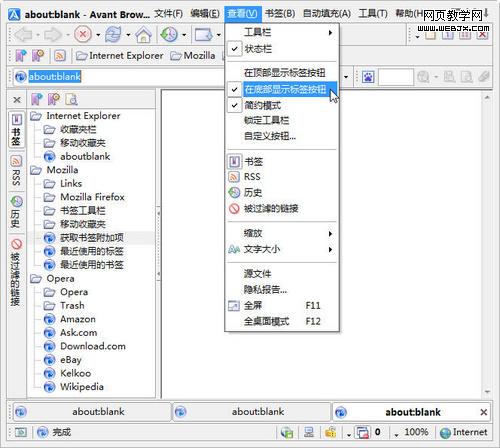Click the lock security status icon
Image resolution: width=500 pixels, height=448 pixels.
coord(331,432)
